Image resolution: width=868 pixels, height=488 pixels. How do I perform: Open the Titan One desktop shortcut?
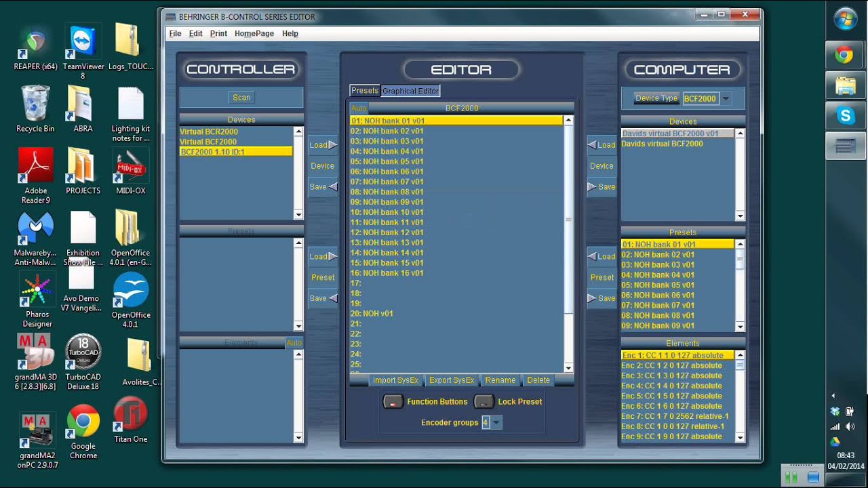[130, 420]
